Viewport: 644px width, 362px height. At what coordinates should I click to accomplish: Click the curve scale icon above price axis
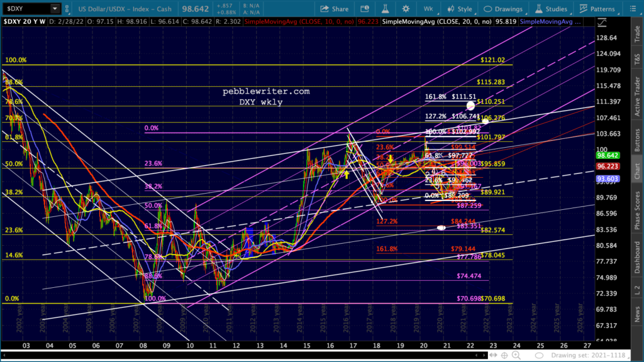pos(602,23)
